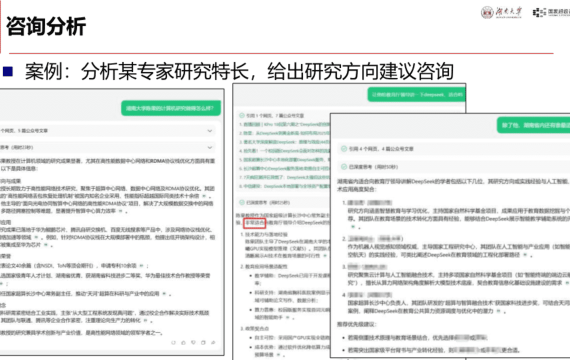Click the share icon below the left response
The height and width of the screenshot is (360, 570).
click(213, 342)
